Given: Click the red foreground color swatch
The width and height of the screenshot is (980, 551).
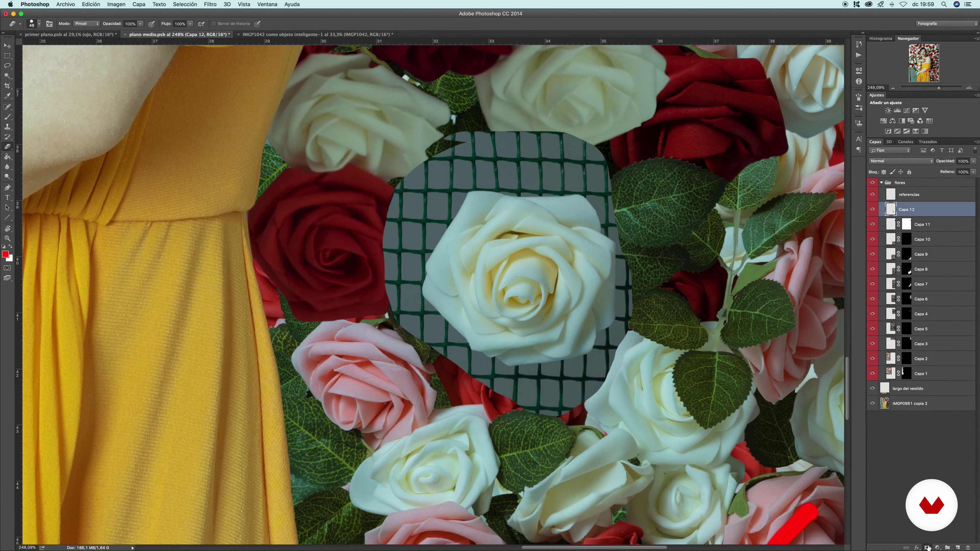Looking at the screenshot, I should click(x=5, y=254).
